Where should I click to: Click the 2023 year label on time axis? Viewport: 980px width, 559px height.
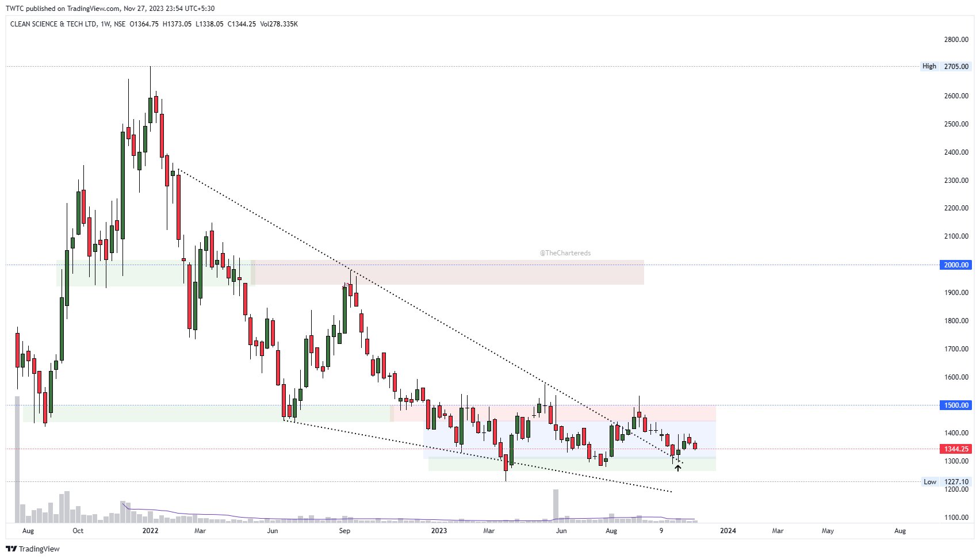439,531
